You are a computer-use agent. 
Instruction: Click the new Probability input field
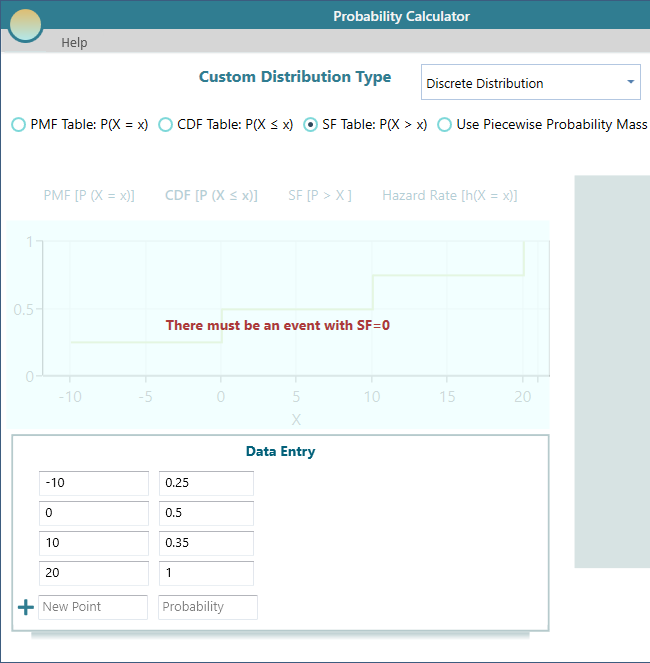point(207,607)
